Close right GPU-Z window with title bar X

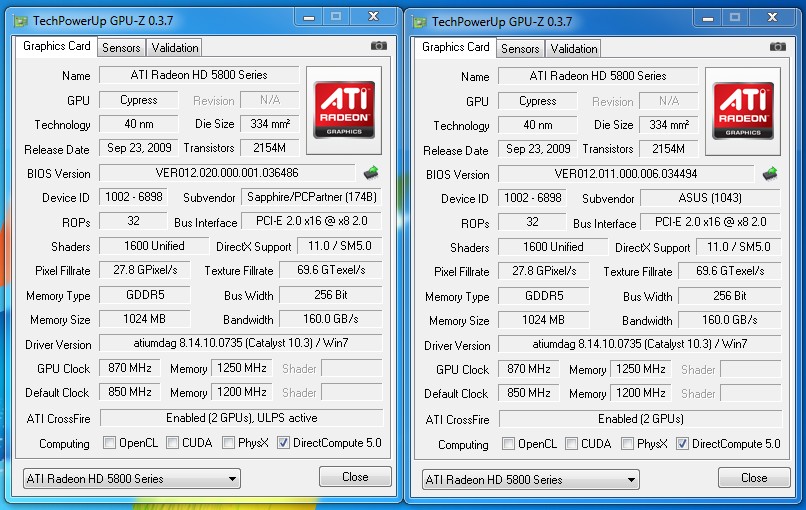773,18
